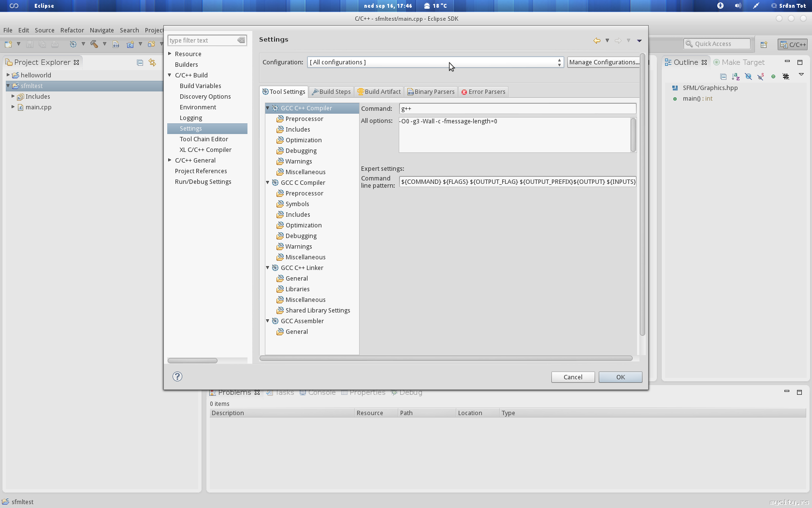Click the binary 010 file toolbar icon

116,44
